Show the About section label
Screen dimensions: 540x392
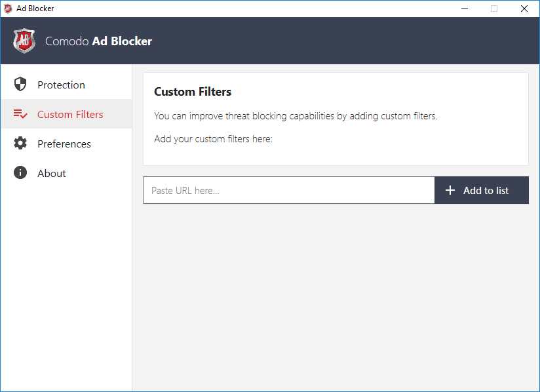coord(52,173)
